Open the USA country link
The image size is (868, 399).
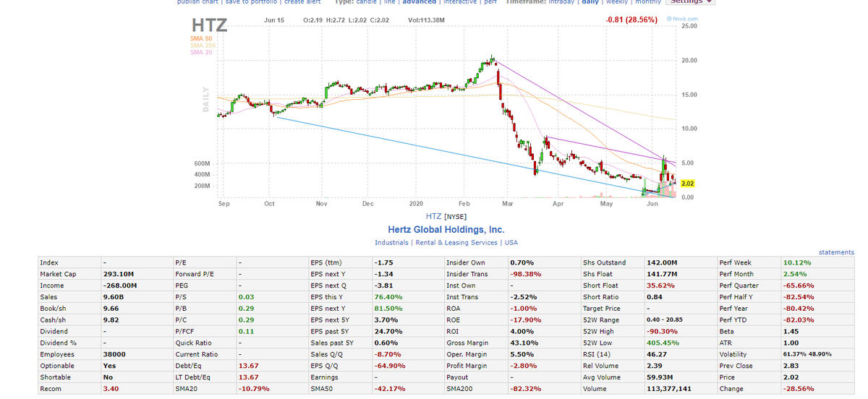pos(511,243)
